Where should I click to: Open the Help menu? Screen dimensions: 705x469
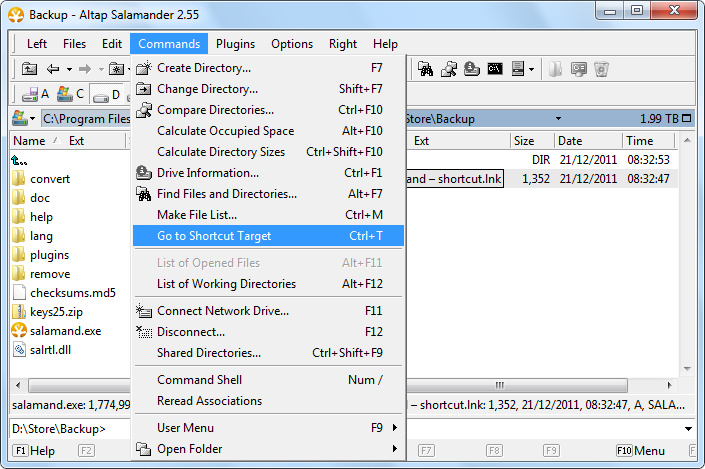(385, 44)
